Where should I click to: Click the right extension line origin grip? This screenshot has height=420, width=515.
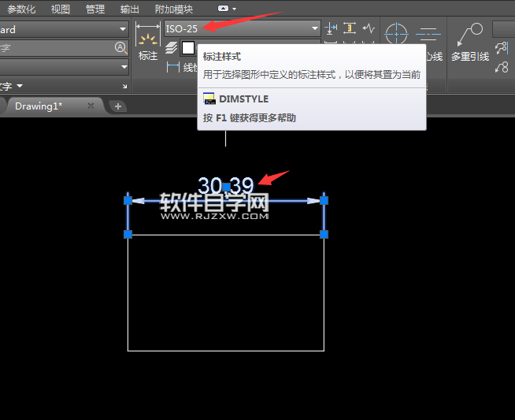(324, 234)
